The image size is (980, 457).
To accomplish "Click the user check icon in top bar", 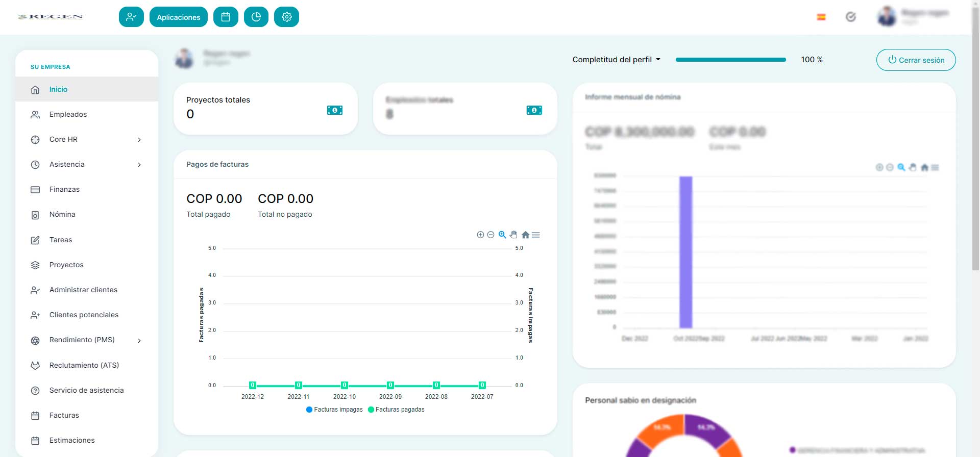I will (x=131, y=17).
